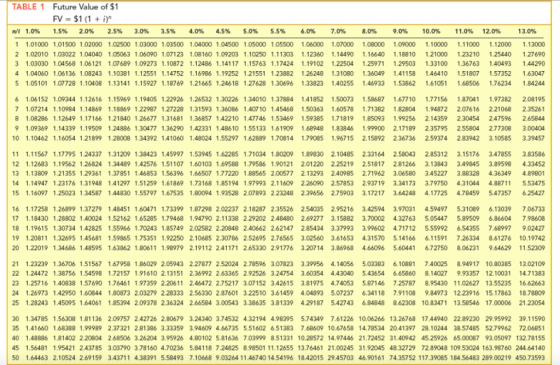
Task: Select the '2.5%' column header
Action: click(115, 31)
